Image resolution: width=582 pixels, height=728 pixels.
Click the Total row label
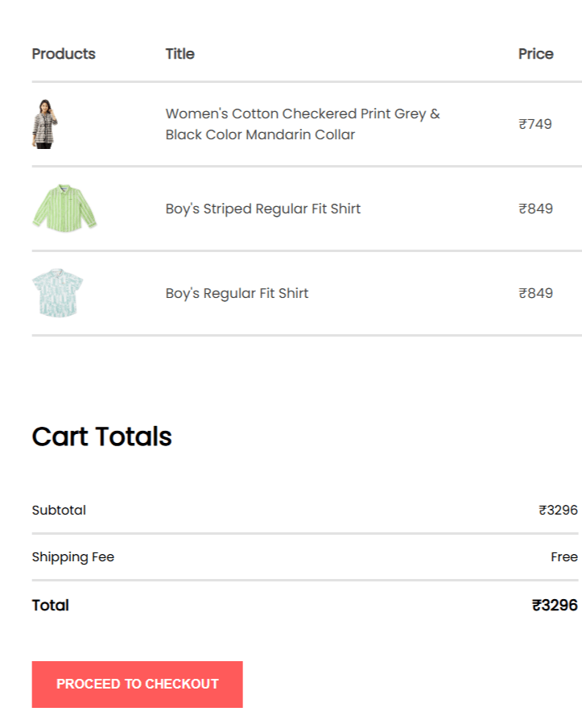pos(50,605)
